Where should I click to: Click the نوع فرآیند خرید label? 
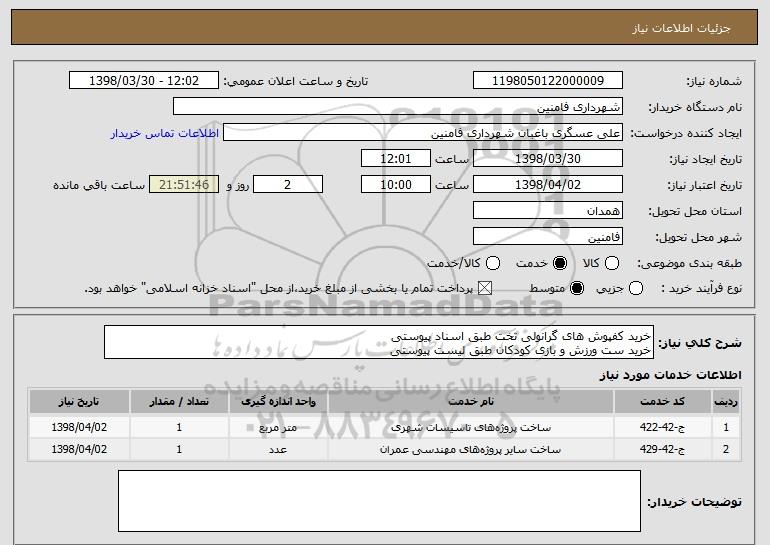[x=702, y=289]
